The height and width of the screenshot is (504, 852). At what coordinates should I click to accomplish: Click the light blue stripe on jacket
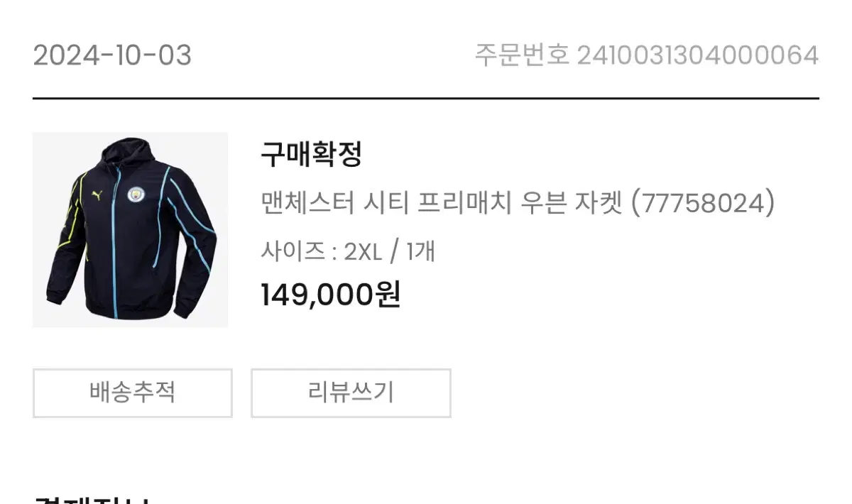point(190,226)
